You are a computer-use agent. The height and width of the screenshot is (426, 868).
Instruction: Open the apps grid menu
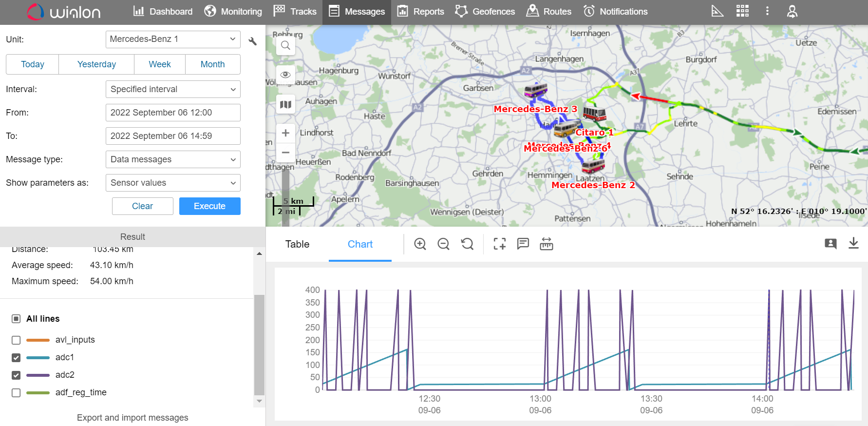point(742,11)
